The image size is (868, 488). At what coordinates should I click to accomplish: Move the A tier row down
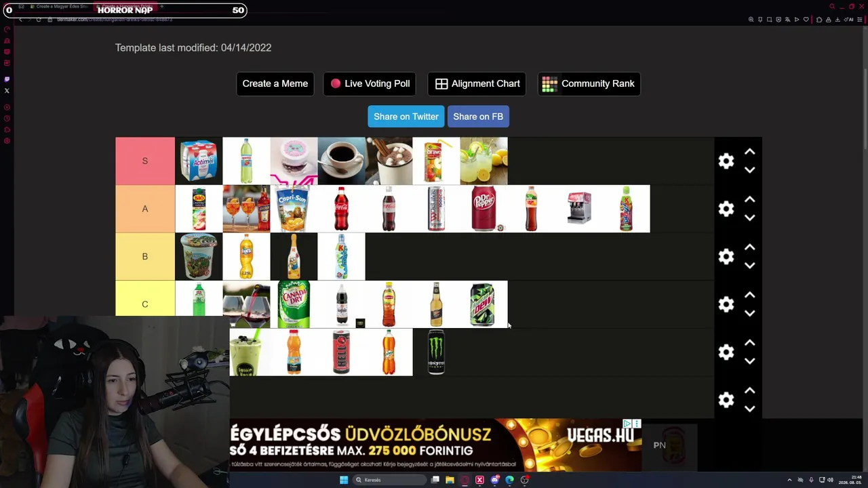(750, 218)
